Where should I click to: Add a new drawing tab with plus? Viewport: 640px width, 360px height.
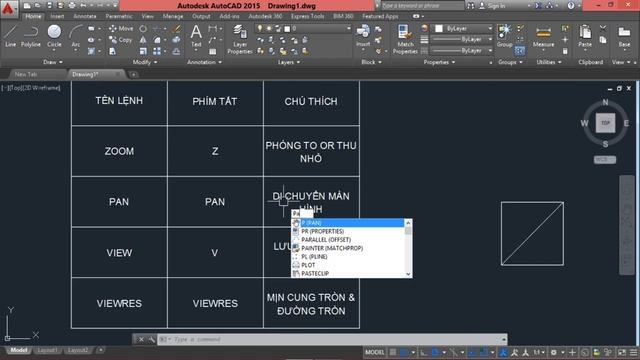point(133,74)
